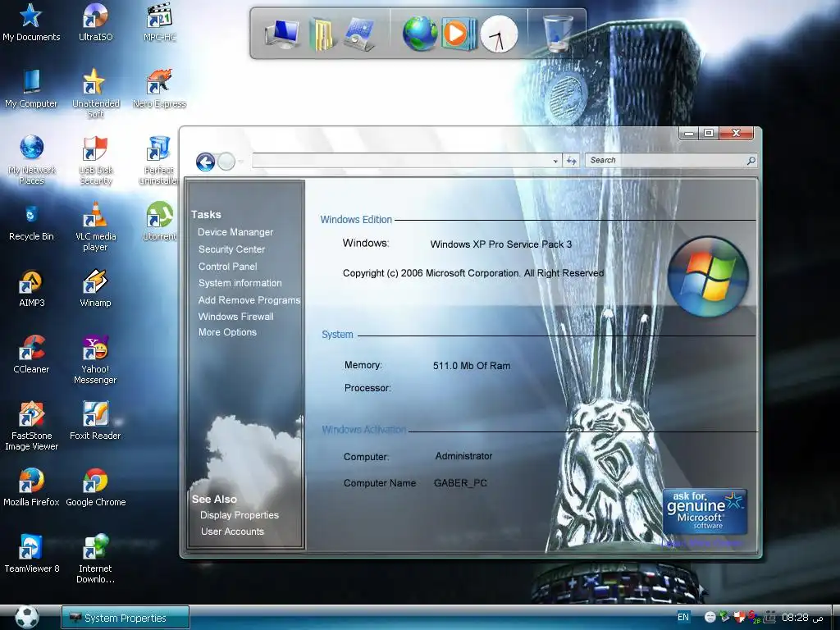Open Security Center task link
This screenshot has width=840, height=630.
pos(231,249)
